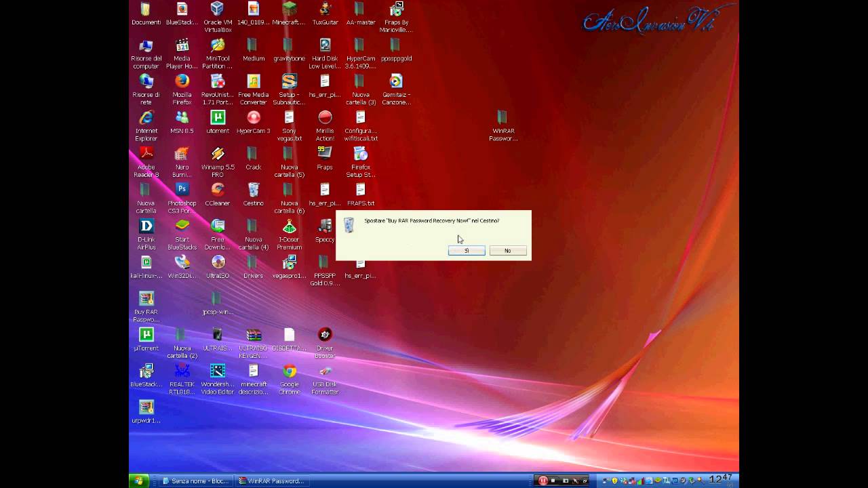
Task: Select the D-Link AirPlus icon
Action: pyautogui.click(x=146, y=235)
